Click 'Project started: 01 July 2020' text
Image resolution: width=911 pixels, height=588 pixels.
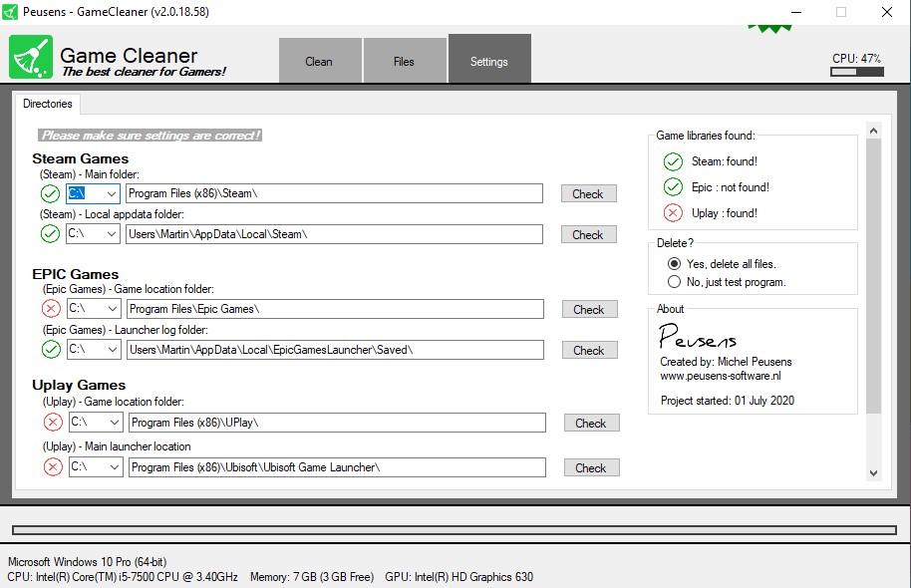[x=728, y=401]
